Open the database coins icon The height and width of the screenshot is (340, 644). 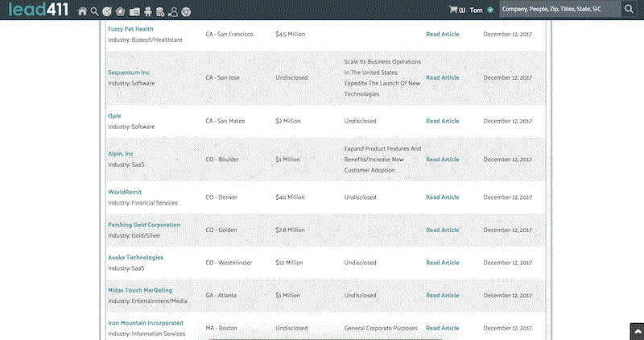coord(159,11)
